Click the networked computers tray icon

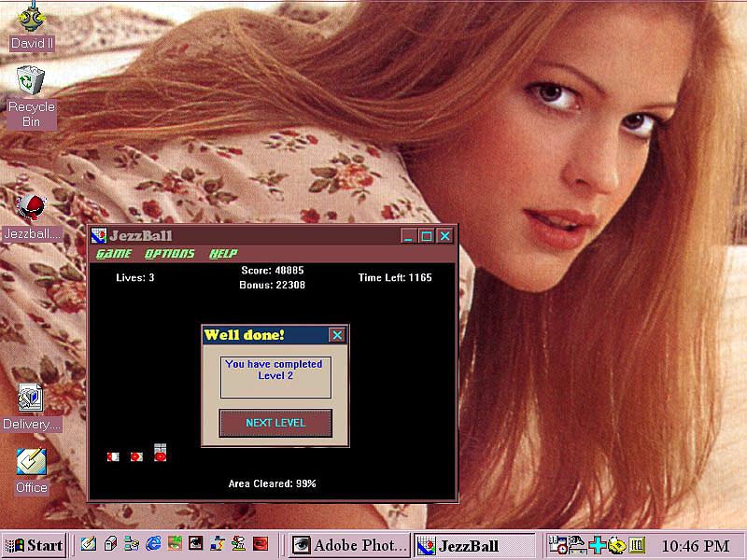(x=577, y=545)
